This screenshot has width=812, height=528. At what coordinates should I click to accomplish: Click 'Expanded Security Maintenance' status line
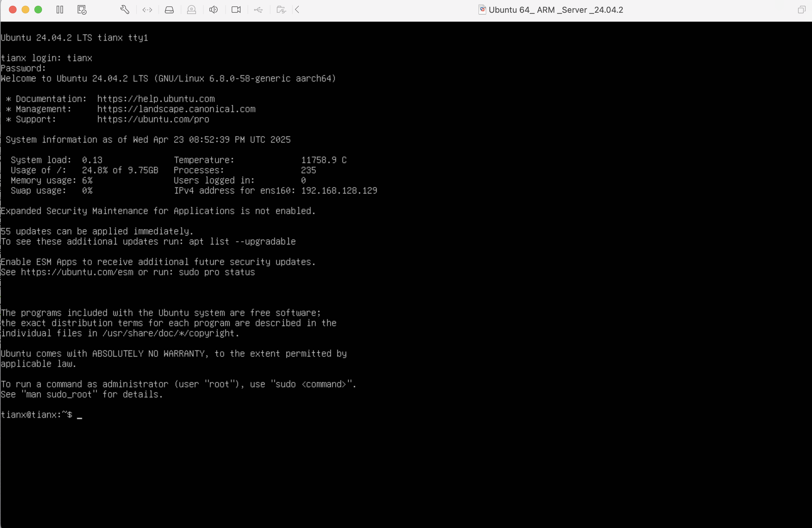(158, 211)
